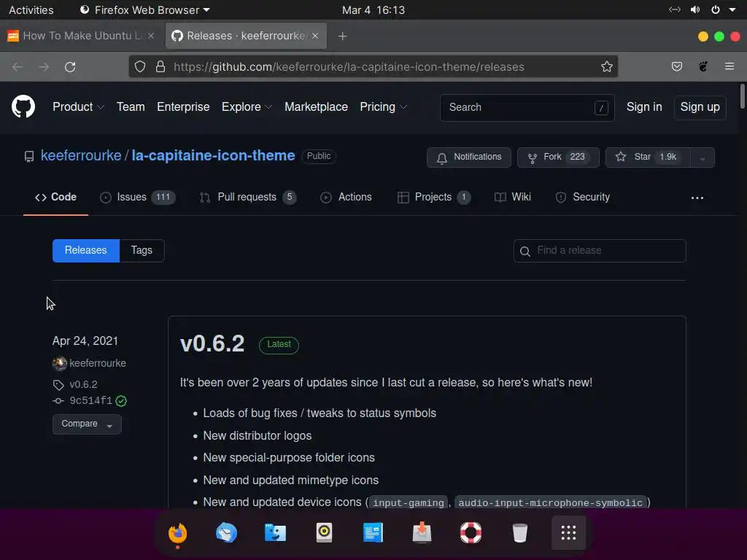747x560 pixels.
Task: Focus the GitHub Search field
Action: pyautogui.click(x=527, y=108)
